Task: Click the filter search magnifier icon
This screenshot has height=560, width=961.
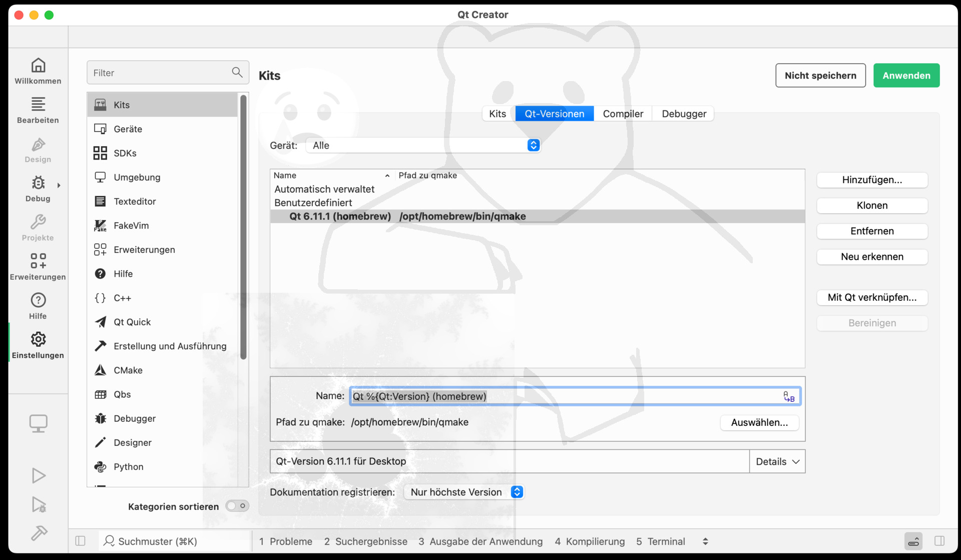Action: click(x=237, y=73)
